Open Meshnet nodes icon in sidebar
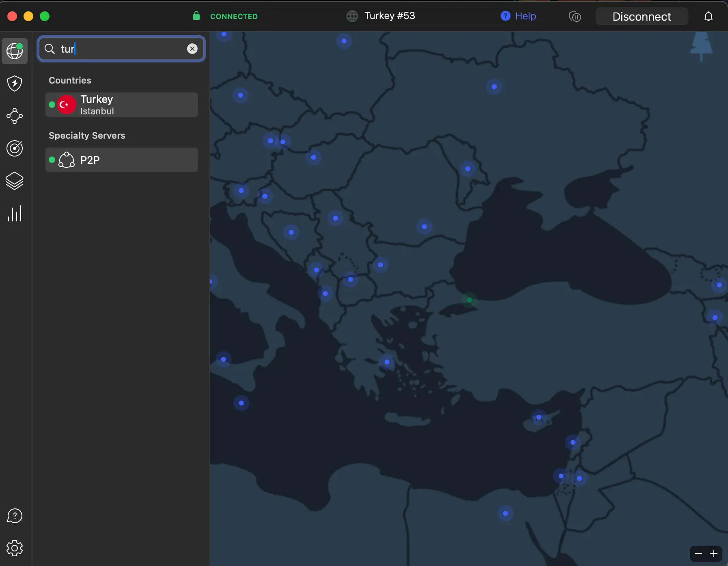The image size is (728, 566). tap(15, 116)
